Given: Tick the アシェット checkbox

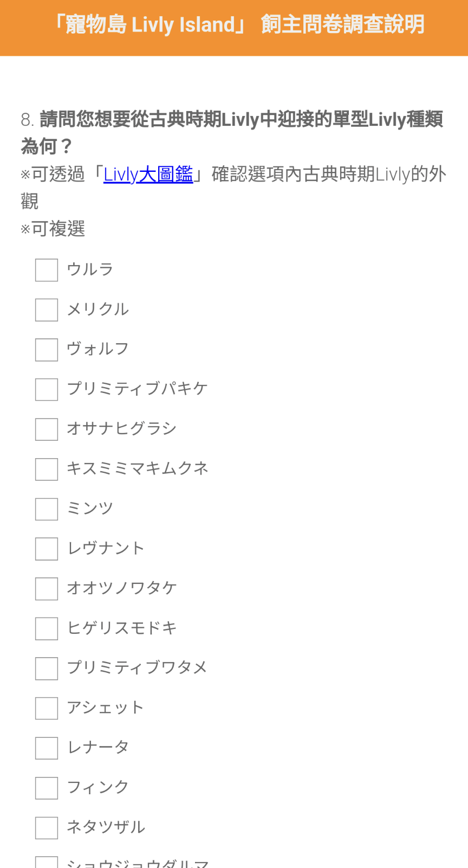Looking at the screenshot, I should [47, 709].
